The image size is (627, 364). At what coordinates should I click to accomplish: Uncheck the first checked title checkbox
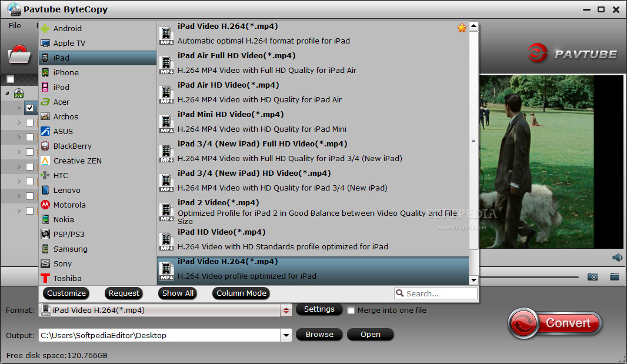click(x=29, y=108)
